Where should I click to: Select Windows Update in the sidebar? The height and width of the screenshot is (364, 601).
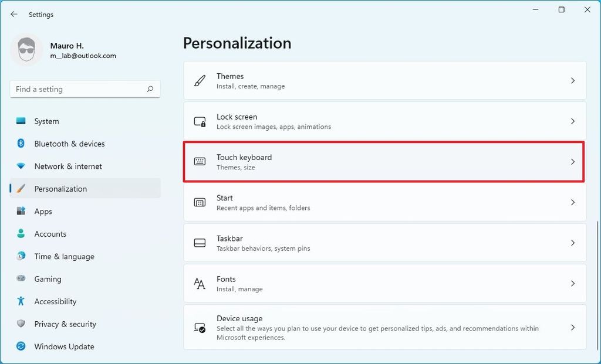[x=63, y=346]
